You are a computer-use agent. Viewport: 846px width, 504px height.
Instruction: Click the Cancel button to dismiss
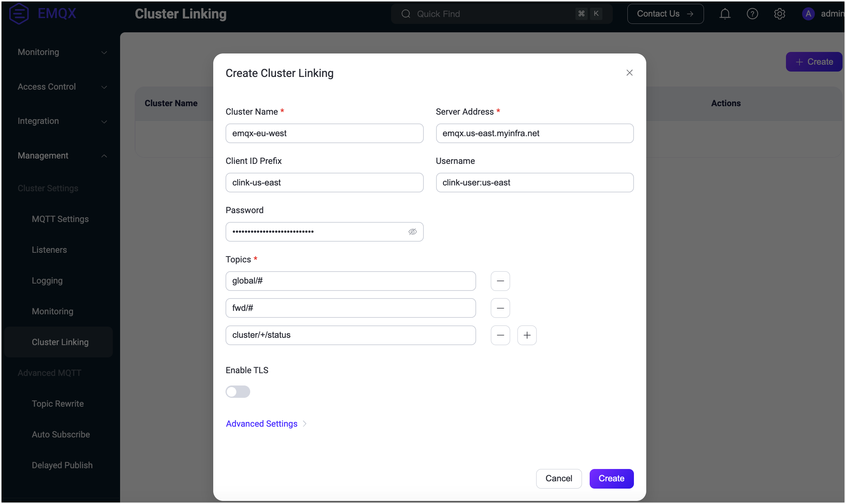click(x=558, y=478)
